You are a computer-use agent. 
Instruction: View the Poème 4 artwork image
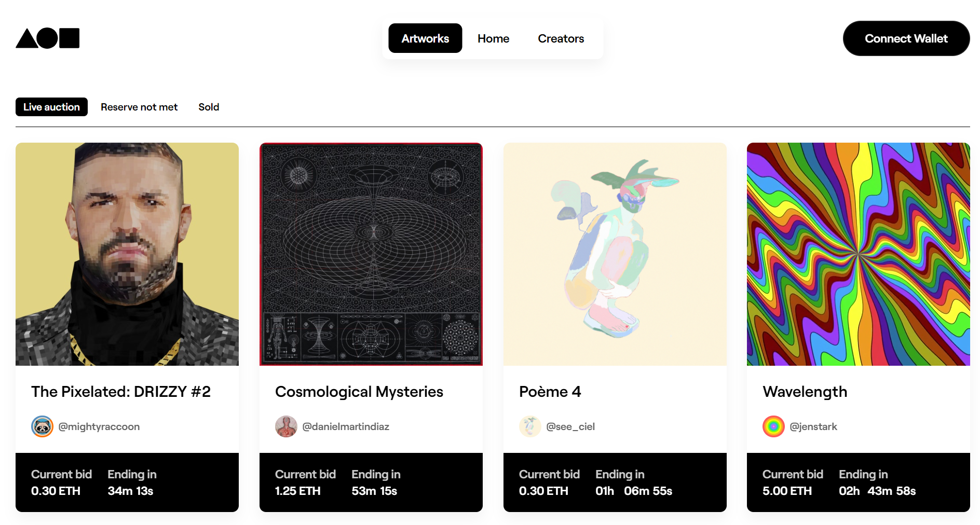(615, 254)
